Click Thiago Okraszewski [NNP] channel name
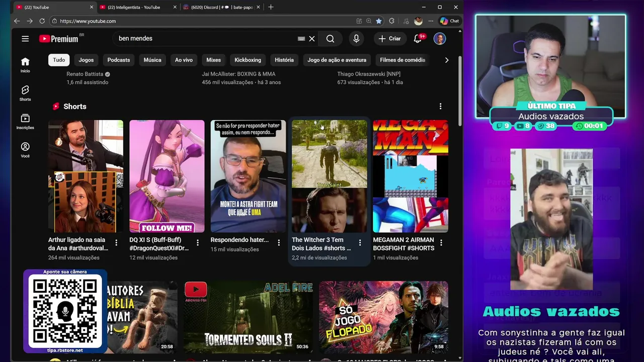Screen dimensions: 644x362 pyautogui.click(x=369, y=74)
